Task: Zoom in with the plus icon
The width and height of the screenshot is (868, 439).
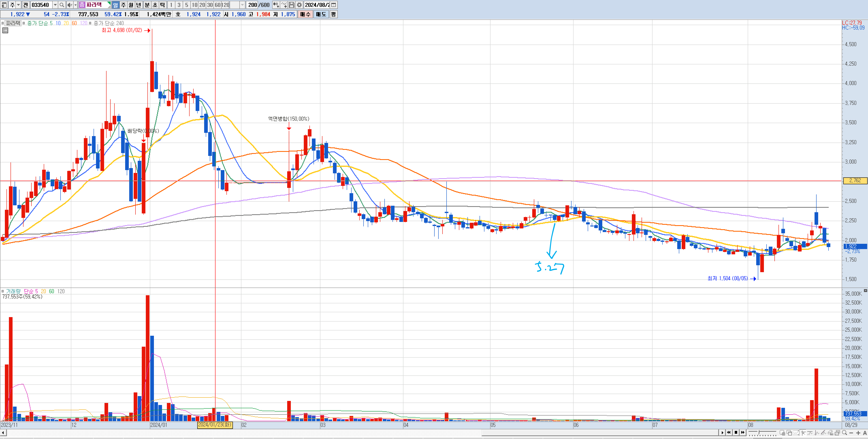Action: pyautogui.click(x=858, y=433)
